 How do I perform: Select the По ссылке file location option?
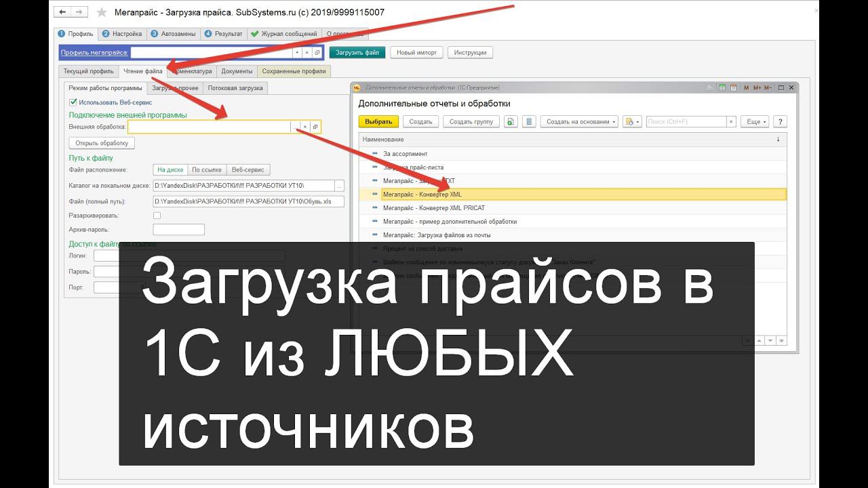coord(205,169)
